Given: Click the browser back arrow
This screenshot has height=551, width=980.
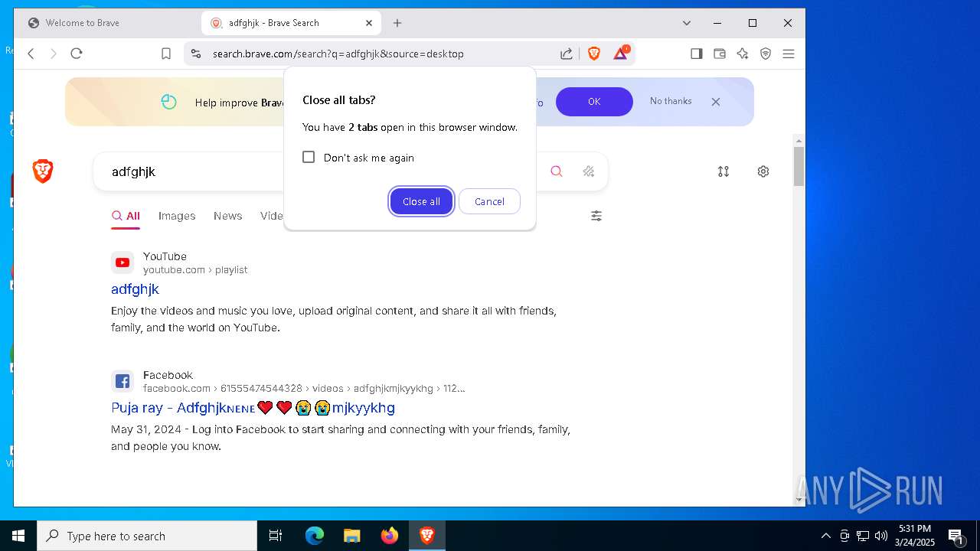Looking at the screenshot, I should (31, 54).
